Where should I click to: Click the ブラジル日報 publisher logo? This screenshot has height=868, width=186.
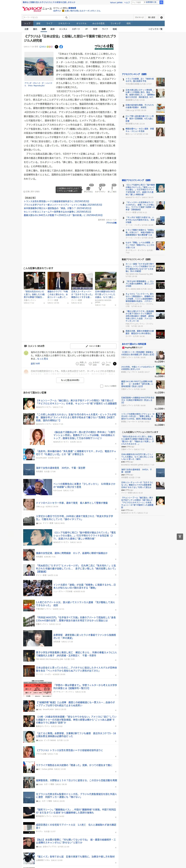(x=104, y=47)
